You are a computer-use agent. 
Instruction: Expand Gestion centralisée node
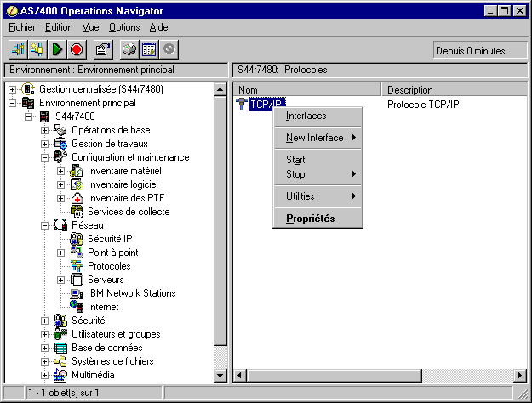tap(12, 89)
